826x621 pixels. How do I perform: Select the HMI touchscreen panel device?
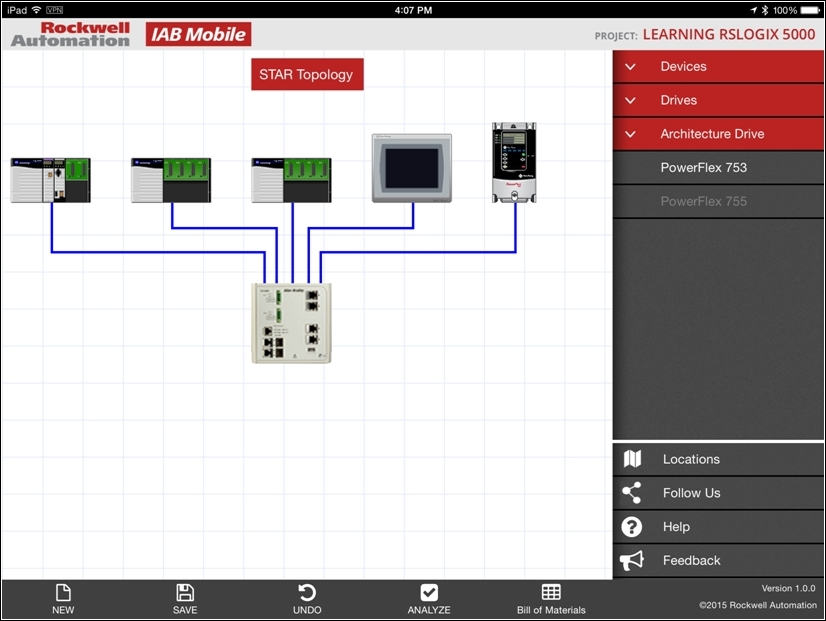(x=413, y=168)
